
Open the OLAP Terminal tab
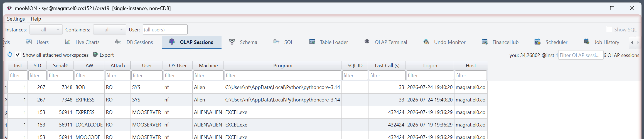pos(386,42)
